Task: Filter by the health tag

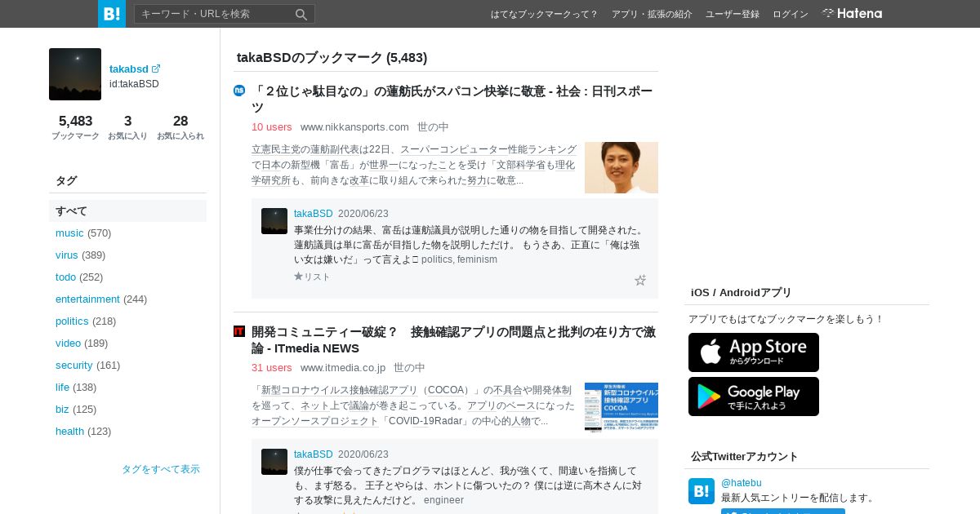Action: tap(69, 431)
